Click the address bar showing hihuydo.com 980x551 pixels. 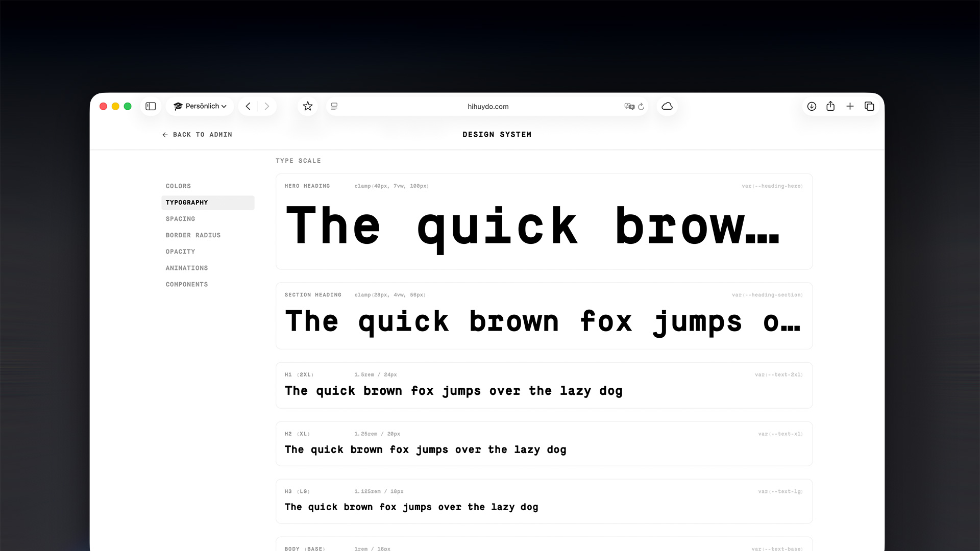[488, 106]
